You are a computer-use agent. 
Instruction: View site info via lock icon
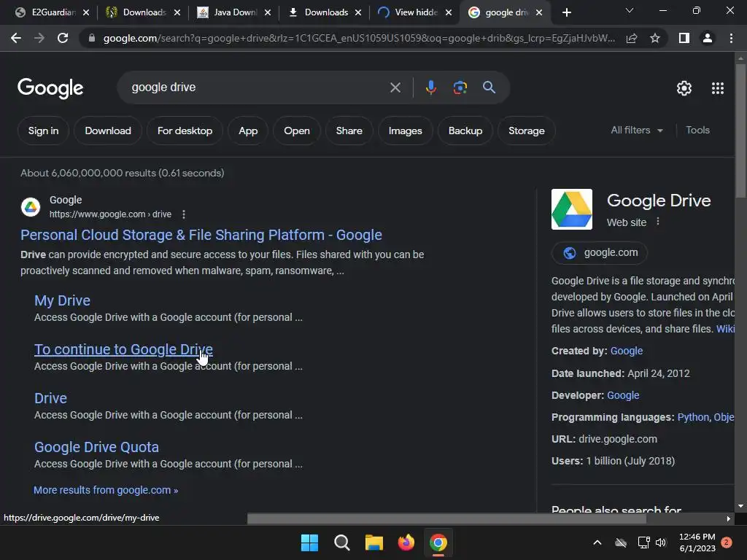tap(91, 38)
